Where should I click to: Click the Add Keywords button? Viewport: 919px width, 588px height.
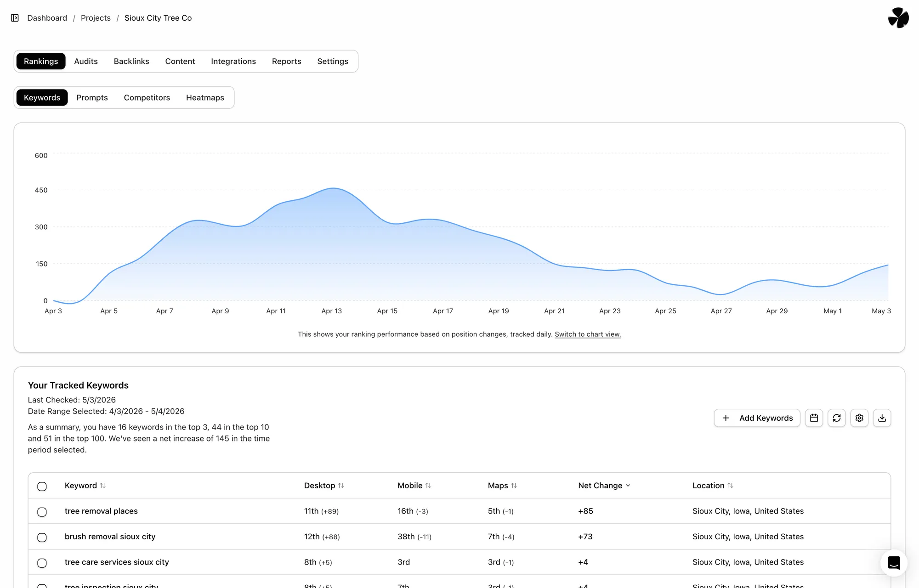(x=757, y=418)
